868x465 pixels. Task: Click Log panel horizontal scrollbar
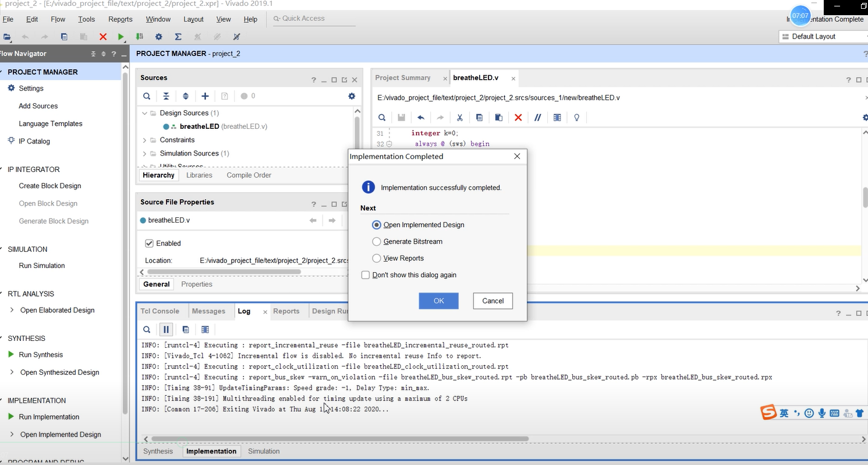point(340,439)
